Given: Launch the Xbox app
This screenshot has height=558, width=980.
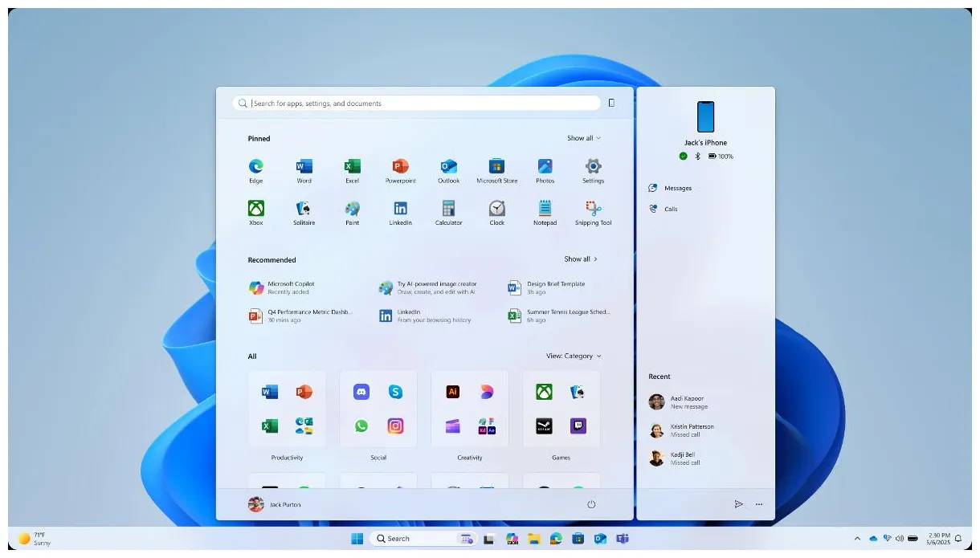Looking at the screenshot, I should coord(255,208).
